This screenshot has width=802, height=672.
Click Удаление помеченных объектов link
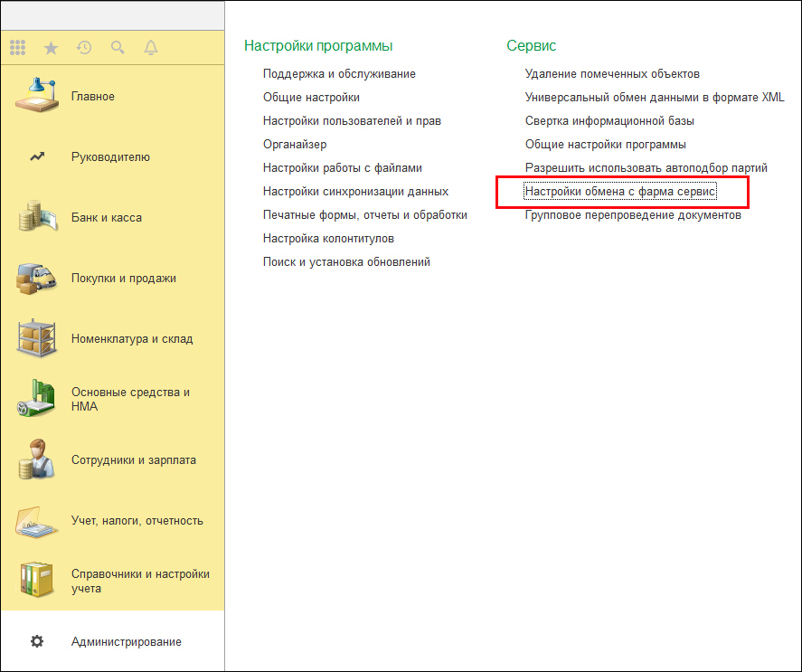pyautogui.click(x=612, y=74)
